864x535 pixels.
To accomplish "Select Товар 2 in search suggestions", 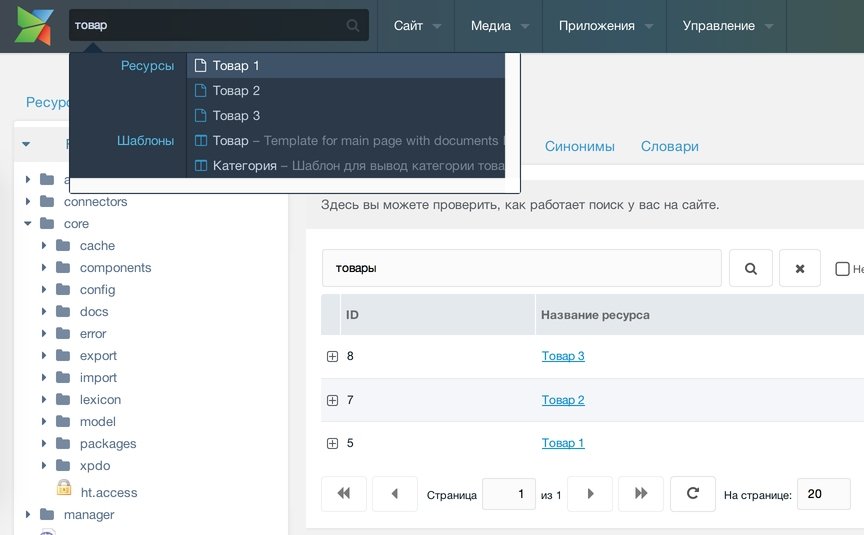I will 346,90.
